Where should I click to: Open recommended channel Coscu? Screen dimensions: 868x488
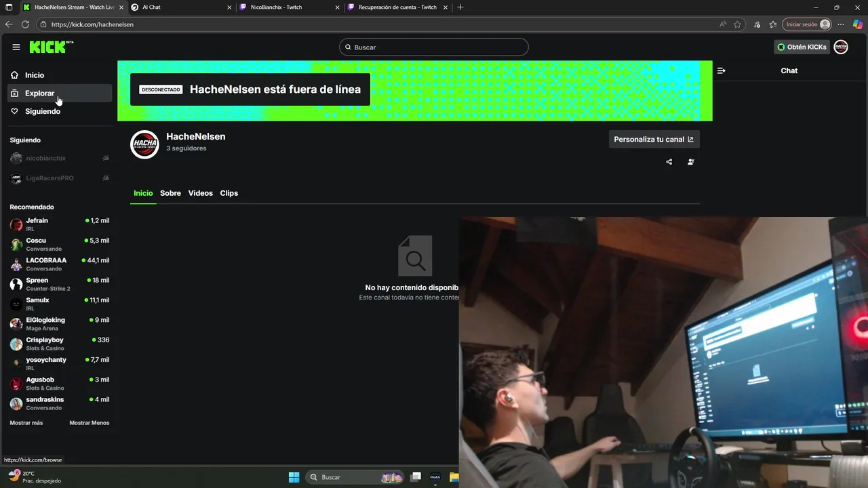60,244
